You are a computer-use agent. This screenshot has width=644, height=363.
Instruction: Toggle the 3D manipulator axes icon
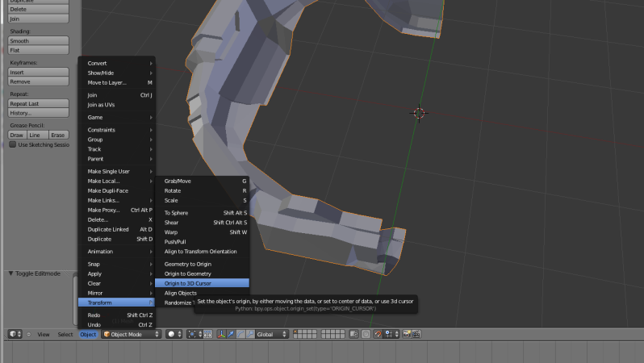pyautogui.click(x=221, y=334)
